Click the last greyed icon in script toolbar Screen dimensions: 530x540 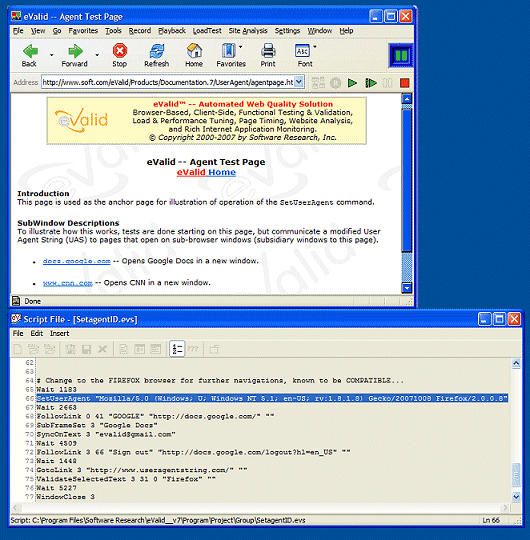(x=214, y=349)
